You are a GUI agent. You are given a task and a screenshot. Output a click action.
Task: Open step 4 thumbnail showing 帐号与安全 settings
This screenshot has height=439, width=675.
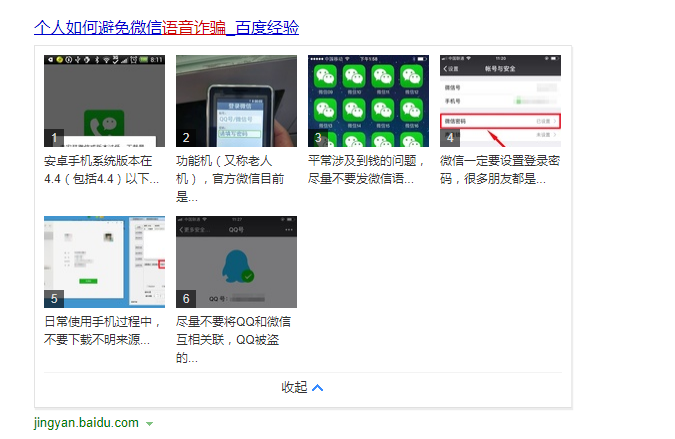pyautogui.click(x=500, y=101)
